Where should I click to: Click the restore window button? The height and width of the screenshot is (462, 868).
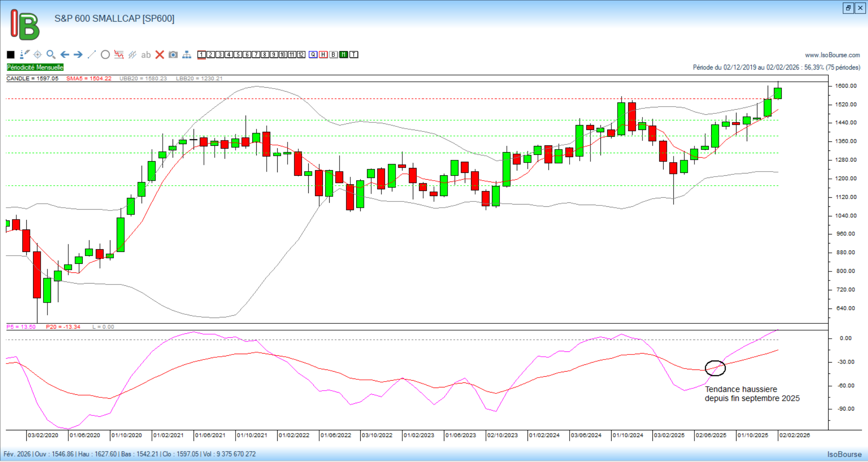click(848, 8)
